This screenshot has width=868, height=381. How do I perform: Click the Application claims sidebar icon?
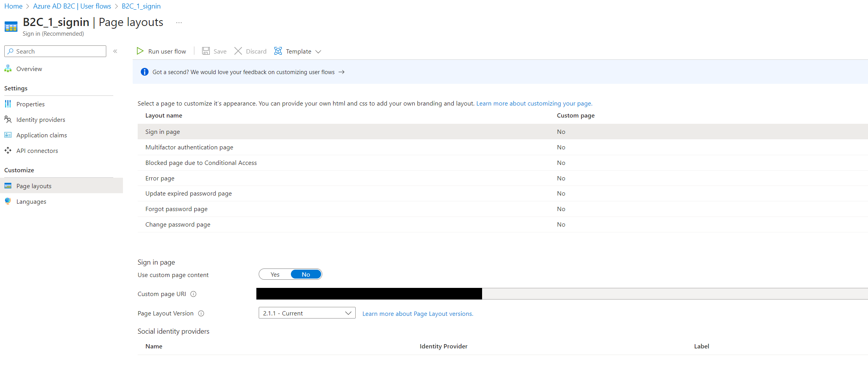click(x=8, y=135)
